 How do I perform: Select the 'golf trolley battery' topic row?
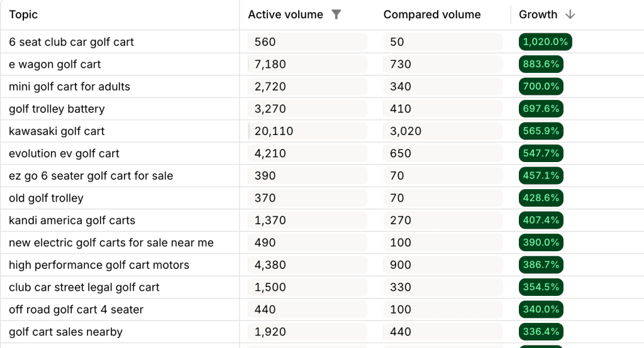pyautogui.click(x=57, y=109)
